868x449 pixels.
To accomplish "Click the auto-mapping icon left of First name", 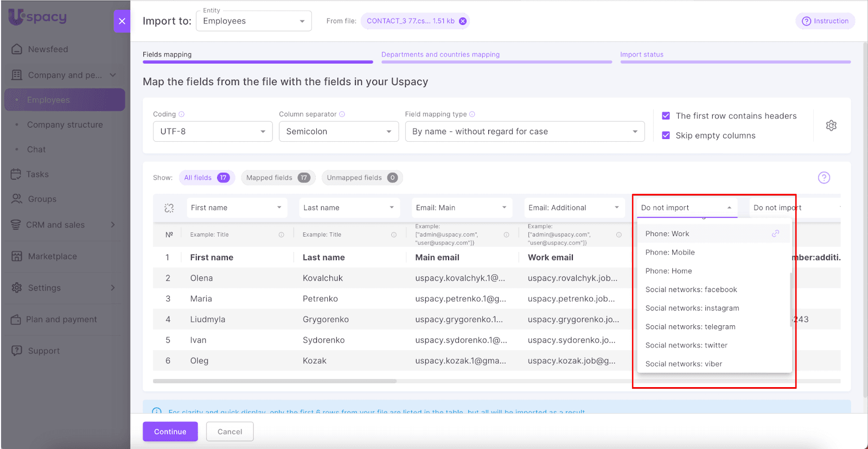I will (169, 208).
